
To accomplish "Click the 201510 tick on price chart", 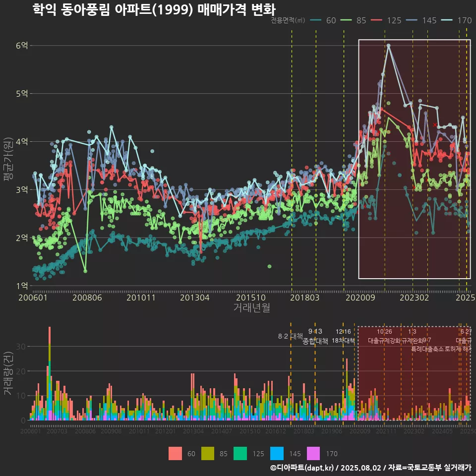I will tap(251, 297).
